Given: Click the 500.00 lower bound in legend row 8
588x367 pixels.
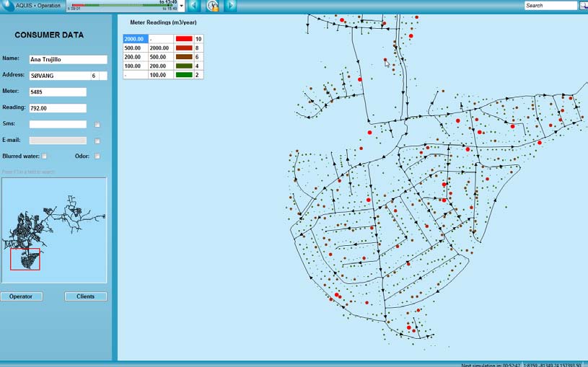Looking at the screenshot, I should 136,48.
